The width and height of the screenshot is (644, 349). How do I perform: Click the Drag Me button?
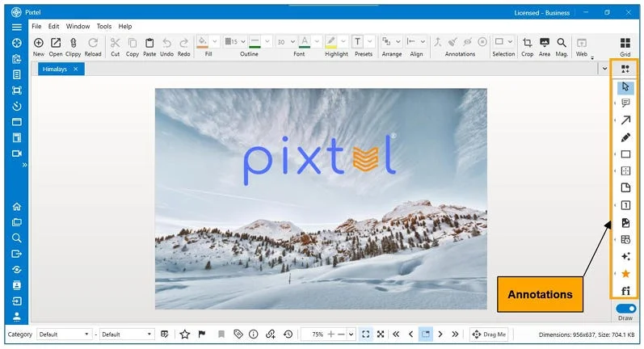pyautogui.click(x=489, y=334)
